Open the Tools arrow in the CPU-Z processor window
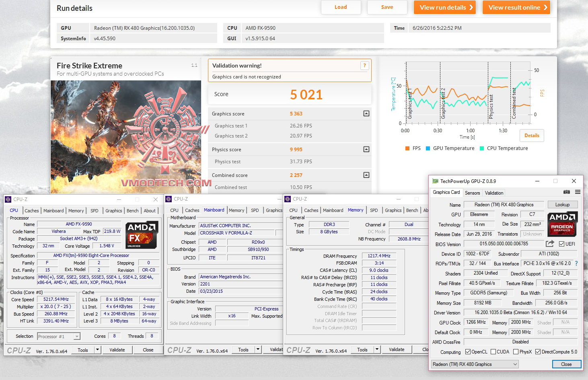 point(97,350)
